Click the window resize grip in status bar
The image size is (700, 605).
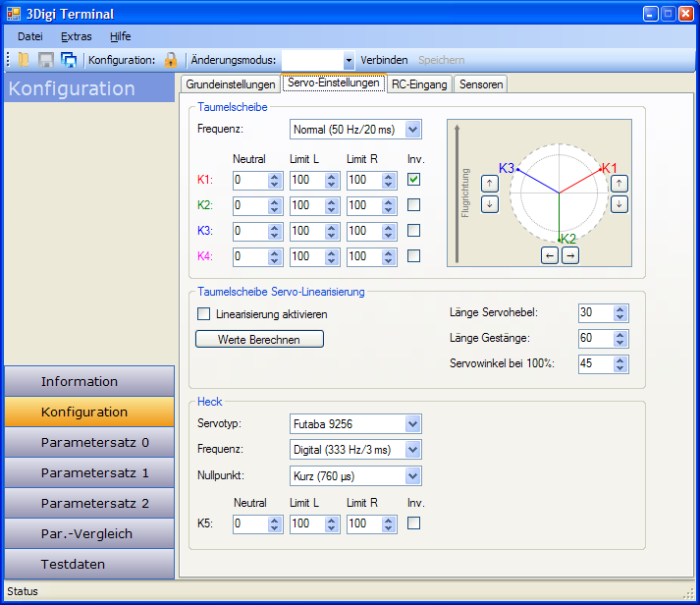[x=688, y=593]
